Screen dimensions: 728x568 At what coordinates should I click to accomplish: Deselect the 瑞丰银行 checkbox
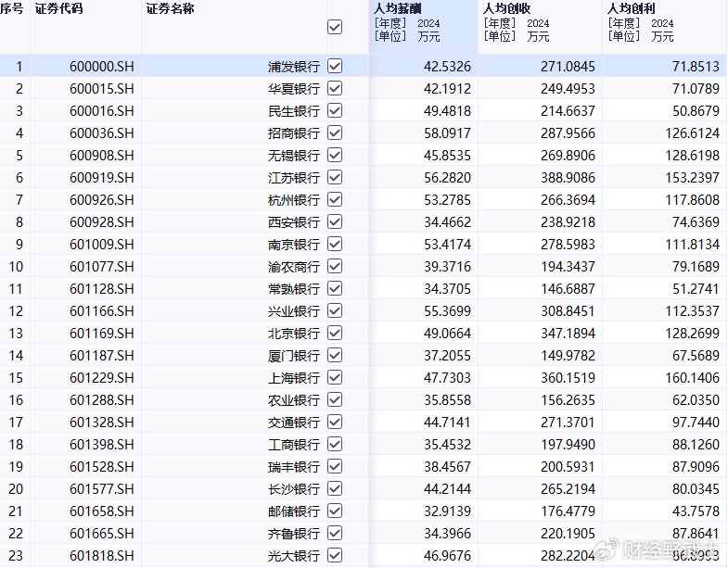335,466
